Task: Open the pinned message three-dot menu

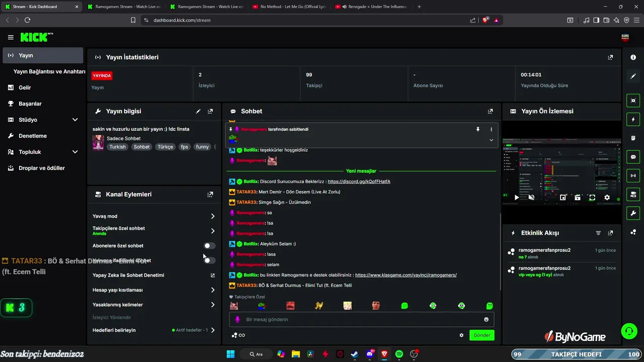Action: (491, 129)
